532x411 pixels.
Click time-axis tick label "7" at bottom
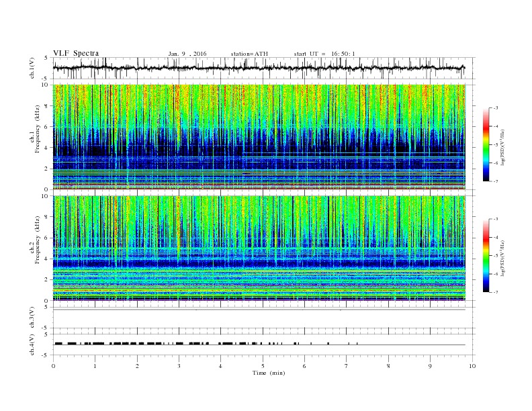pyautogui.click(x=347, y=366)
